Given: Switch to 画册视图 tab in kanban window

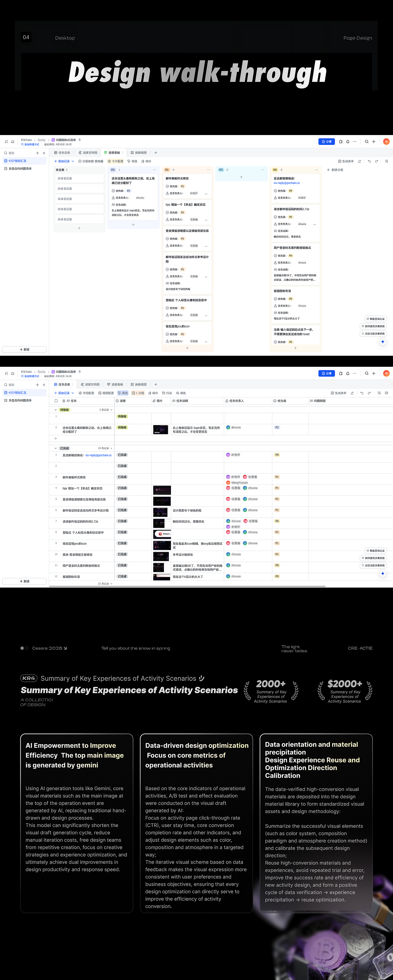Looking at the screenshot, I should pyautogui.click(x=138, y=153).
